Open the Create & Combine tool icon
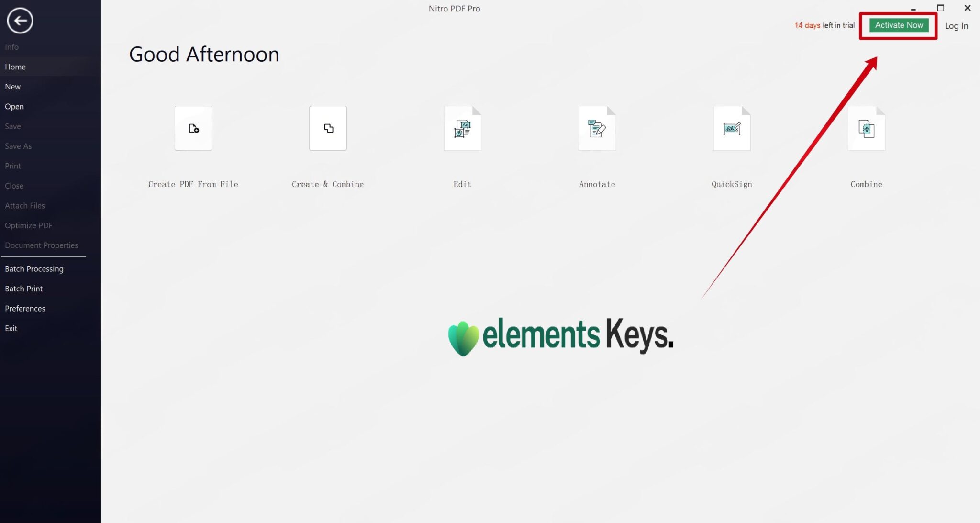Viewport: 980px width, 523px height. pyautogui.click(x=327, y=128)
